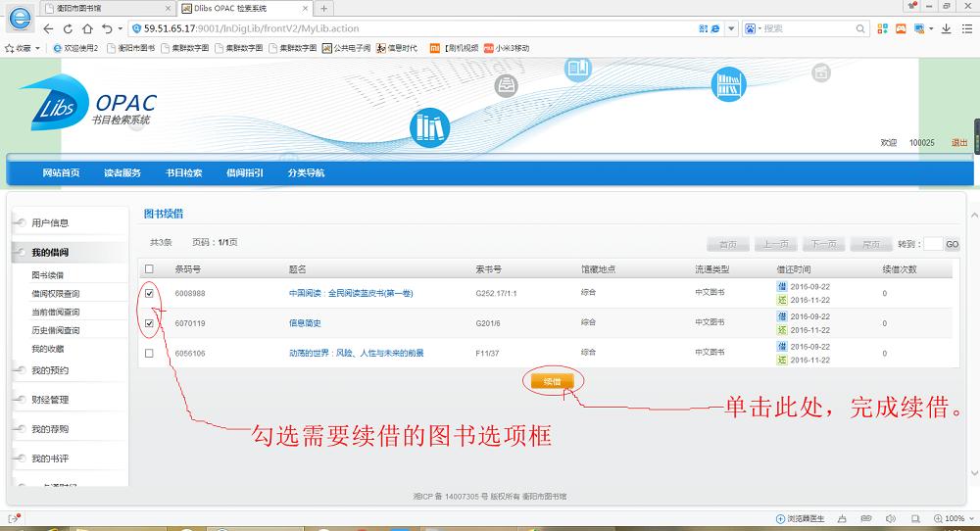Open the 100% zoom level control
Viewport: 980px width, 531px height.
954,518
